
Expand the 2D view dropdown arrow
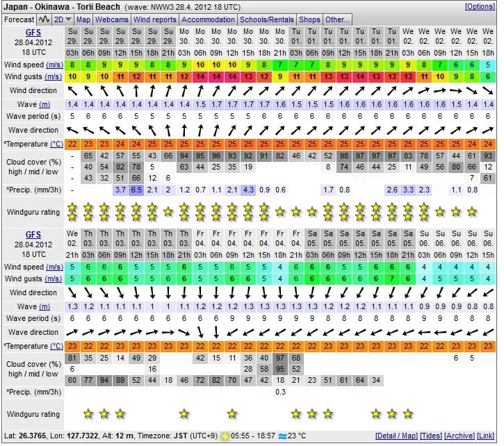click(x=68, y=19)
